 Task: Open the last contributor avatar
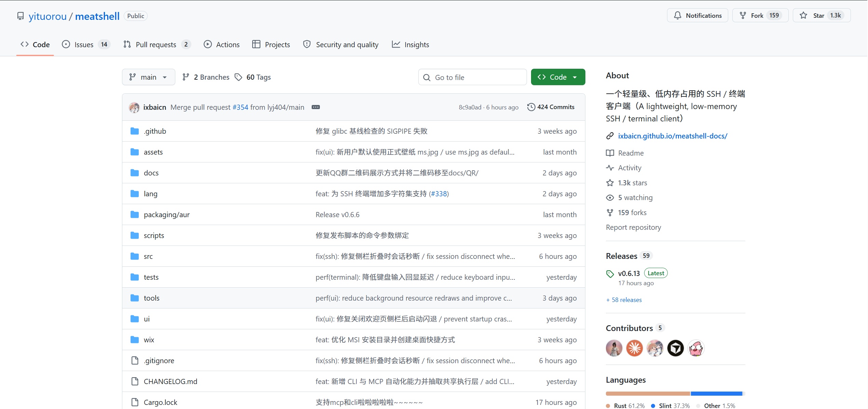coord(696,348)
